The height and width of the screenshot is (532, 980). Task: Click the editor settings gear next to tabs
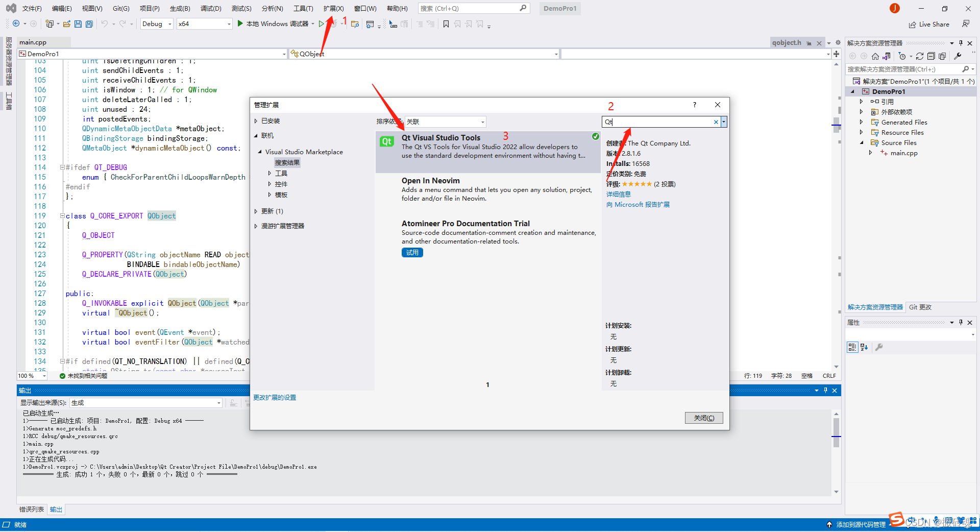tap(838, 43)
